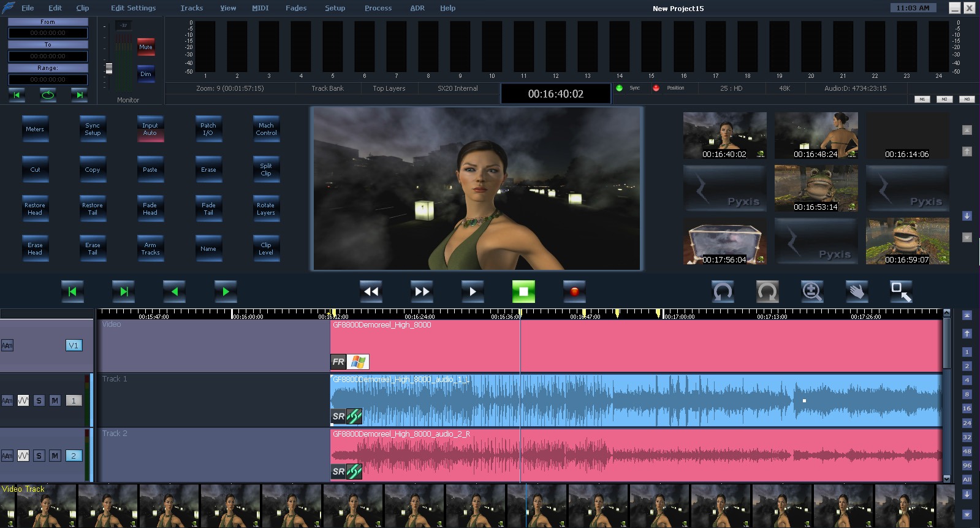Select the V1 video track button
The width and height of the screenshot is (980, 528).
(x=74, y=345)
